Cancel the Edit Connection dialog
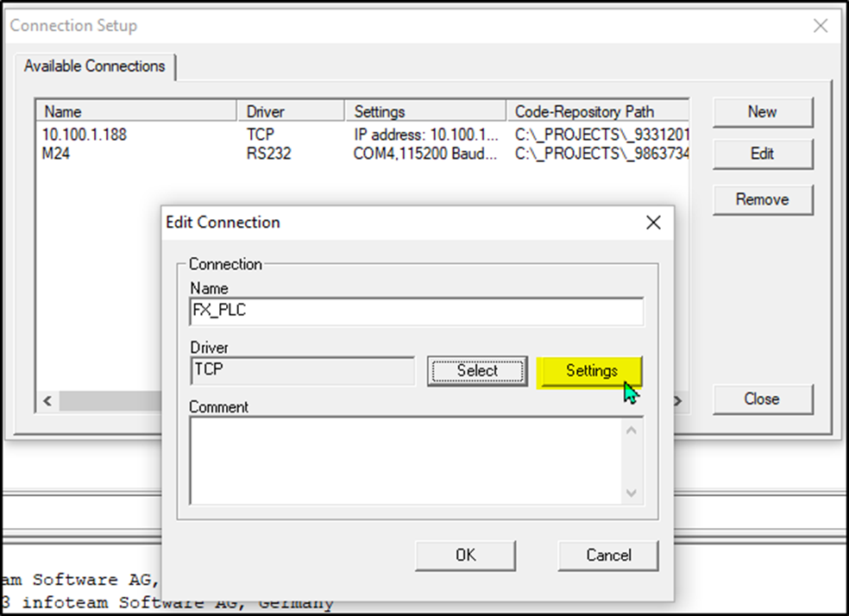849x616 pixels. [x=608, y=555]
